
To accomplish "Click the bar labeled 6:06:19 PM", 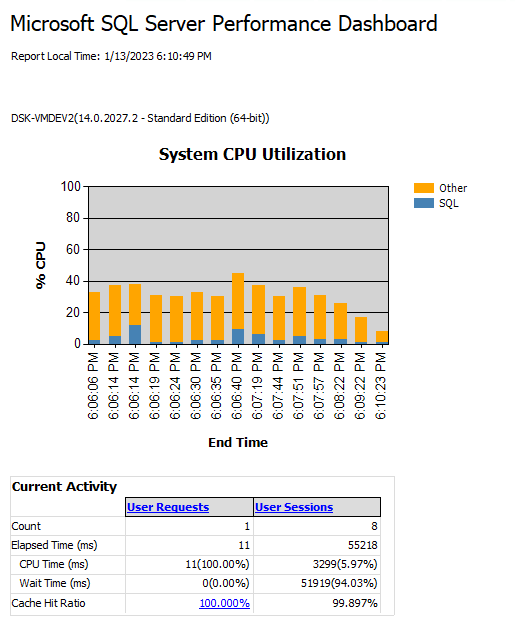I will (156, 320).
